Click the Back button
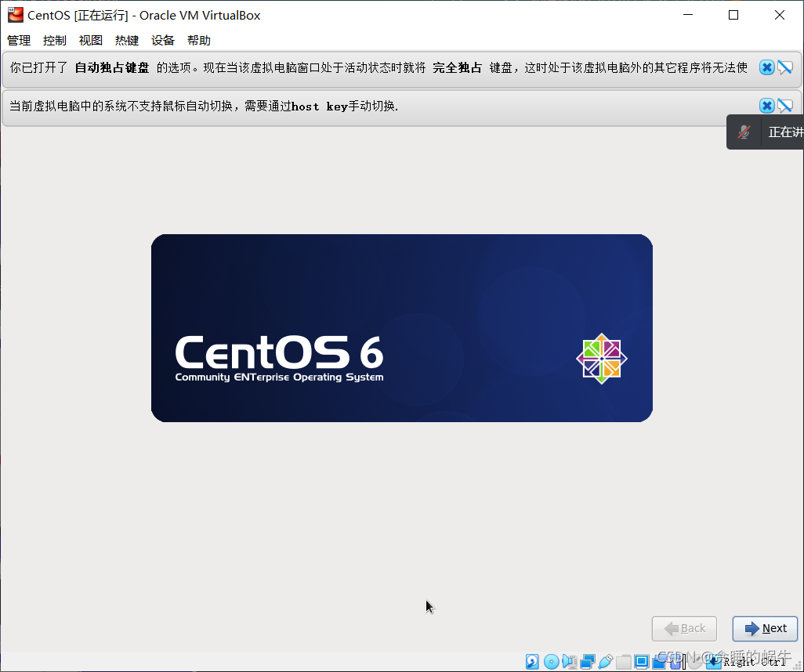 point(684,628)
